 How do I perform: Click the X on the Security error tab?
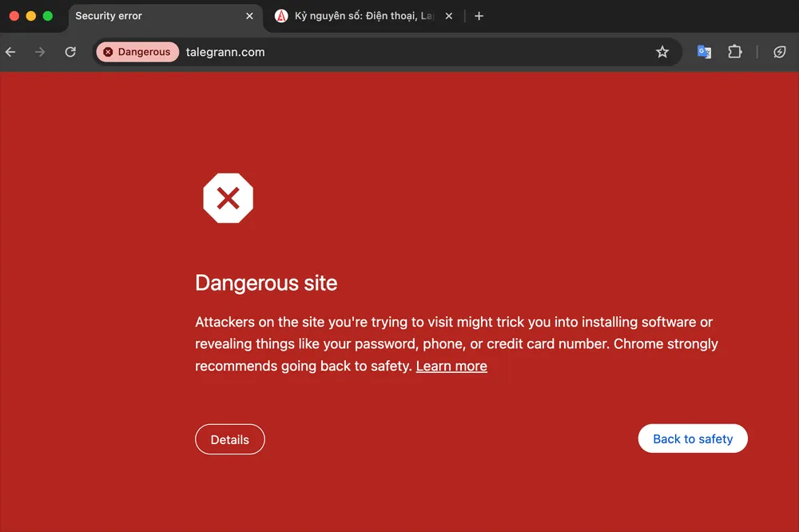250,15
